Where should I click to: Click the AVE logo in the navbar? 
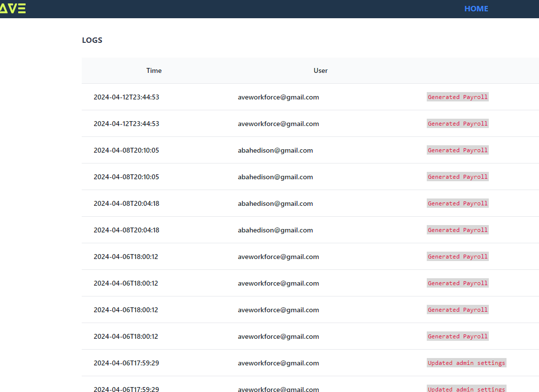pyautogui.click(x=13, y=8)
